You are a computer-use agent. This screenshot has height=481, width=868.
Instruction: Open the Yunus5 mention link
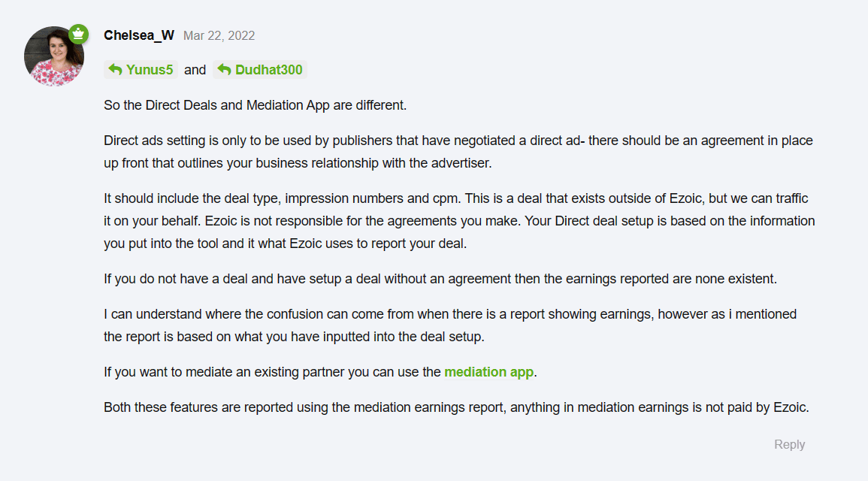pos(150,70)
